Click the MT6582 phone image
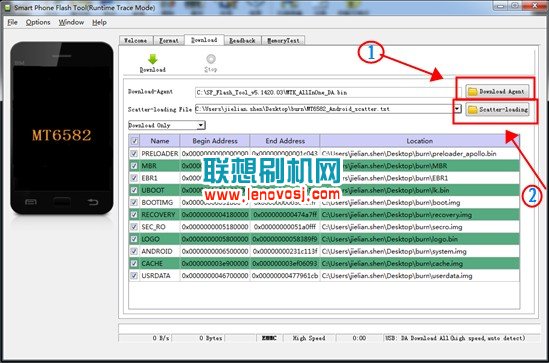Screen dimensions: 549x363 pyautogui.click(x=62, y=128)
